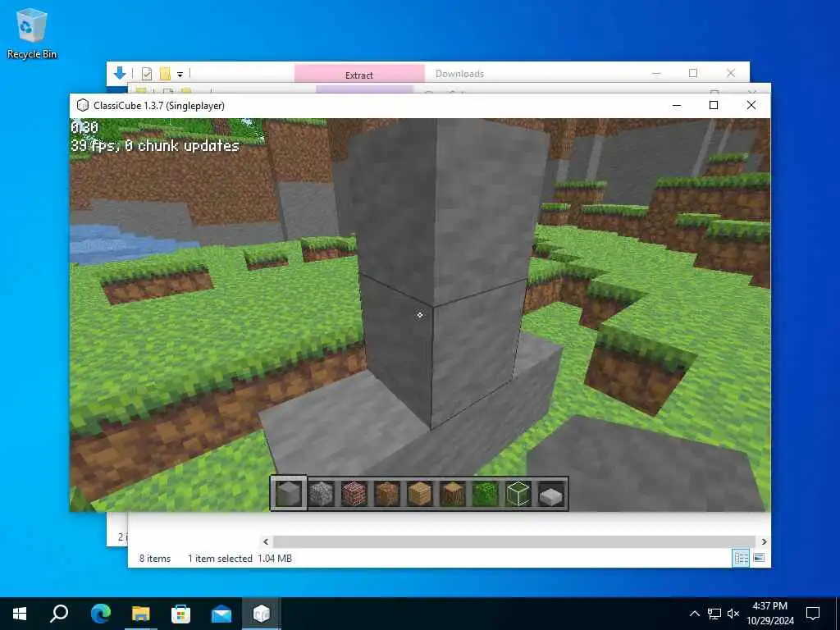Click ClassiCube taskbar button
840x630 pixels.
[262, 614]
